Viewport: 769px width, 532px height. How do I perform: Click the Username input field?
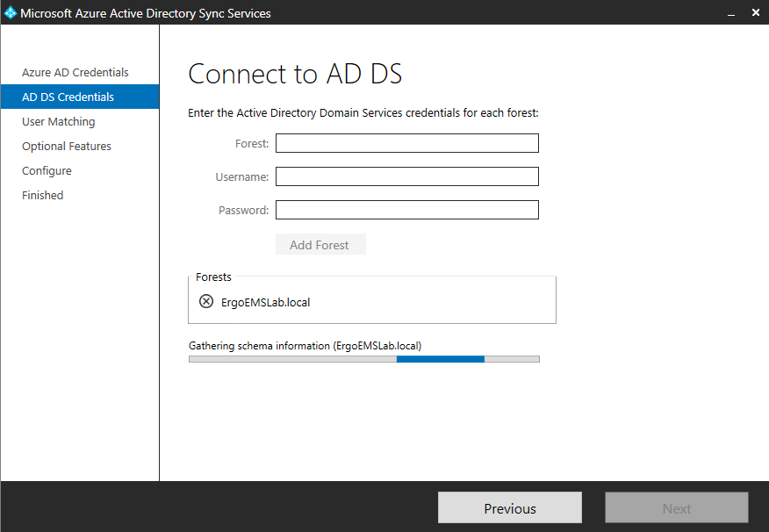406,176
